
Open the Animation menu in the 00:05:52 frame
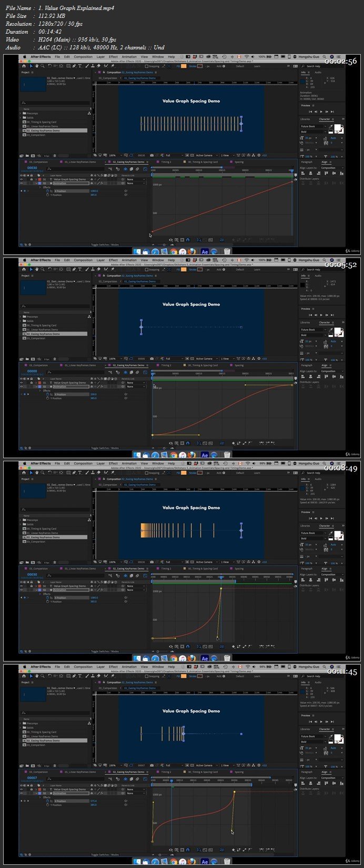(x=129, y=260)
